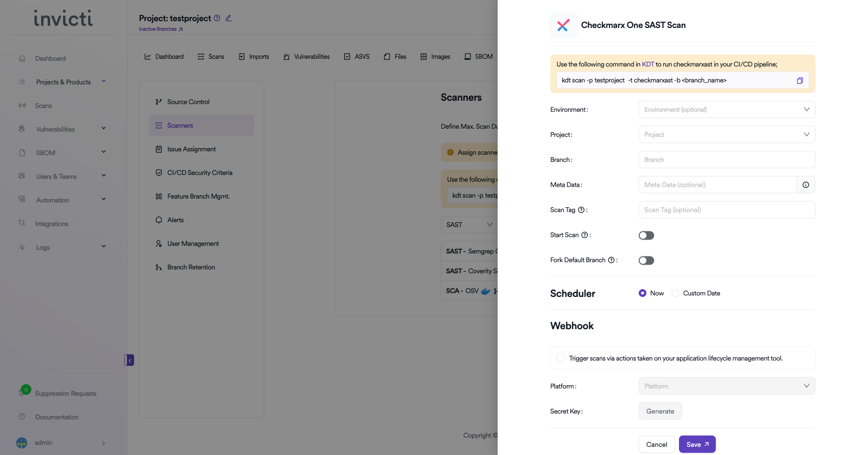Click the Checkmarx logo icon
The height and width of the screenshot is (455, 868).
[563, 25]
